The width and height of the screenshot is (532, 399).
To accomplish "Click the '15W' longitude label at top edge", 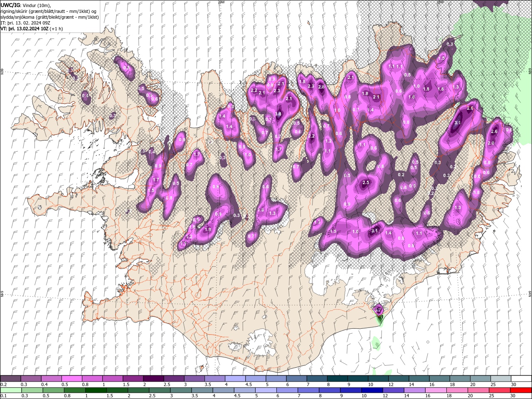I will click(x=440, y=2).
